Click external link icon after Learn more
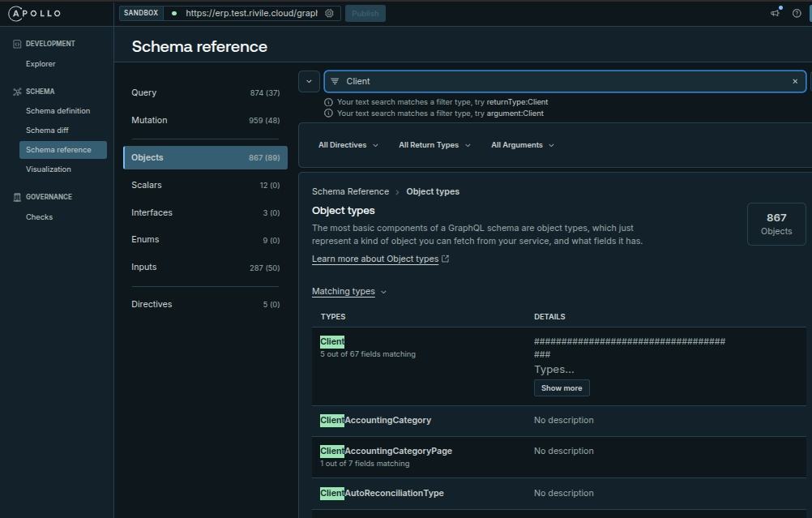This screenshot has width=812, height=518. point(446,259)
